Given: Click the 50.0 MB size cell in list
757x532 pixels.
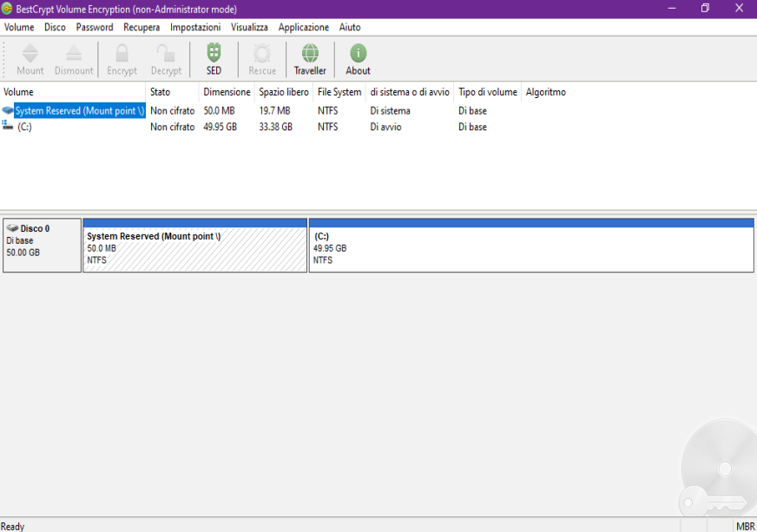Looking at the screenshot, I should click(219, 110).
